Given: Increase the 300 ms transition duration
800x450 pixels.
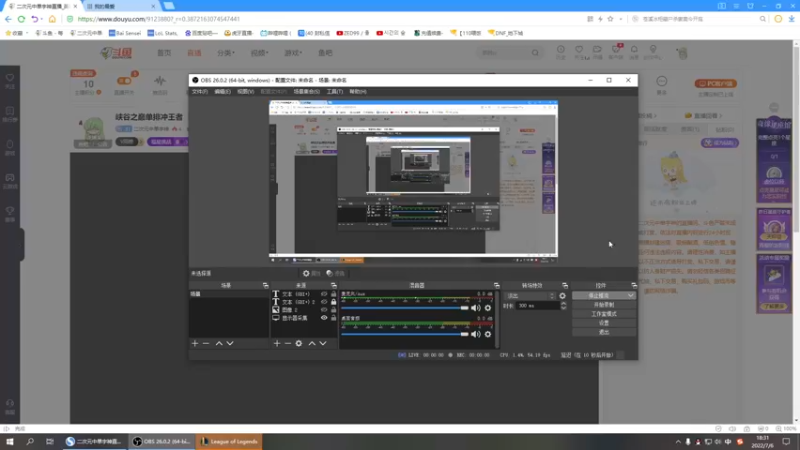Looking at the screenshot, I should pos(563,304).
